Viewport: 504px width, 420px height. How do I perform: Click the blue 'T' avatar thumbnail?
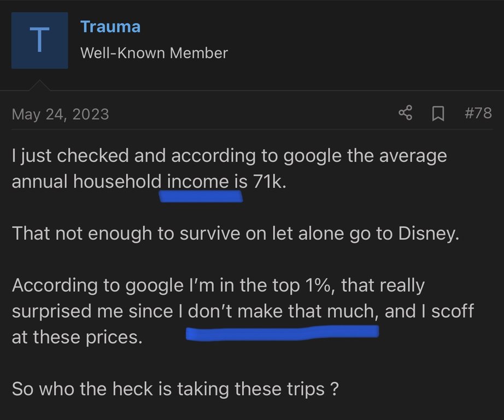click(40, 40)
